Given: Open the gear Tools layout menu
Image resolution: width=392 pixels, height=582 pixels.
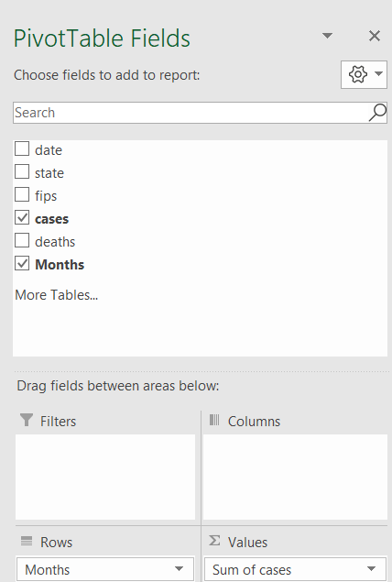Looking at the screenshot, I should (364, 74).
